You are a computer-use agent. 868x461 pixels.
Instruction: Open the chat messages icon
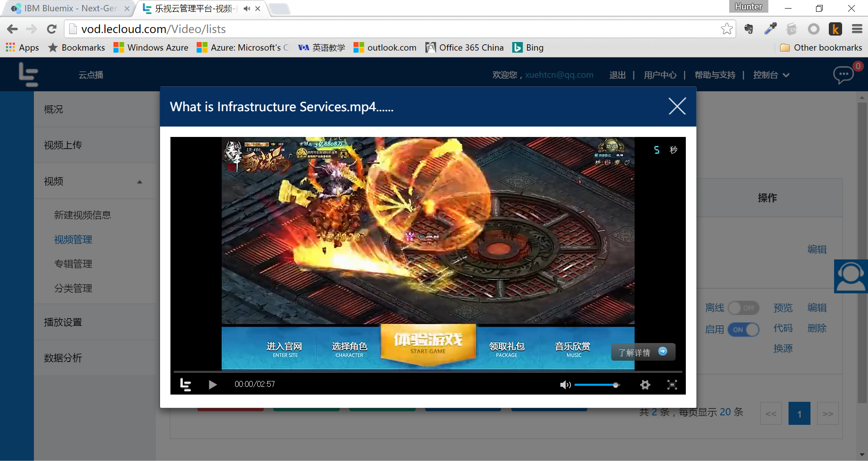(x=844, y=75)
